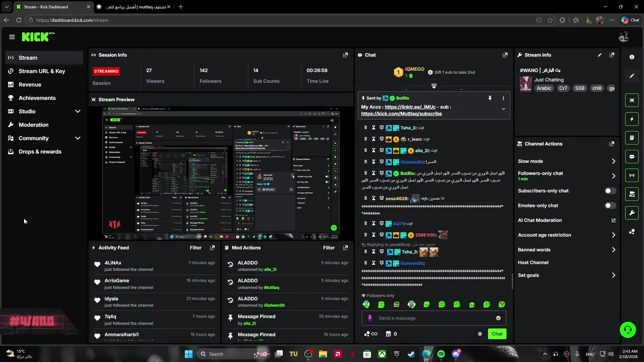Viewport: 644px width, 362px height.
Task: Click the stream preview thumbnail
Action: tap(221, 173)
